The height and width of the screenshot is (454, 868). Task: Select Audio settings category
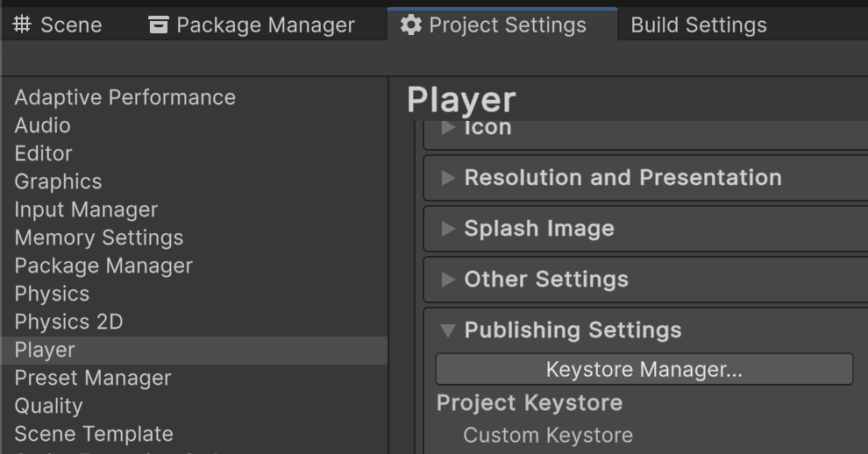tap(42, 125)
